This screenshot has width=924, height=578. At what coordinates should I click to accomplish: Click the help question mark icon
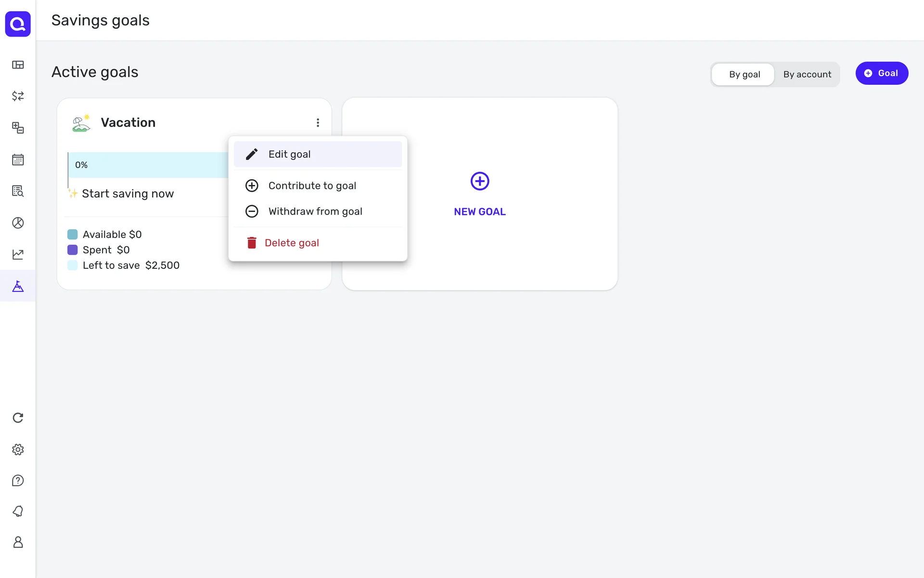click(18, 481)
